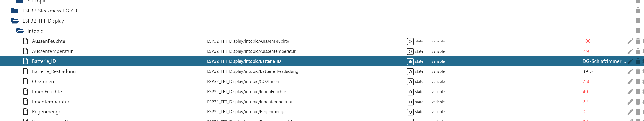Click the Innentemperatur value 22

click(x=585, y=102)
